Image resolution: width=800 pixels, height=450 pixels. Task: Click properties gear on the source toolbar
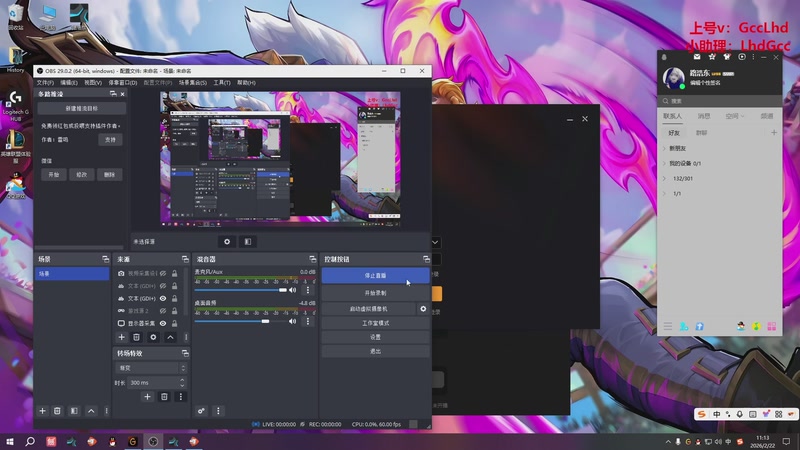coord(227,242)
